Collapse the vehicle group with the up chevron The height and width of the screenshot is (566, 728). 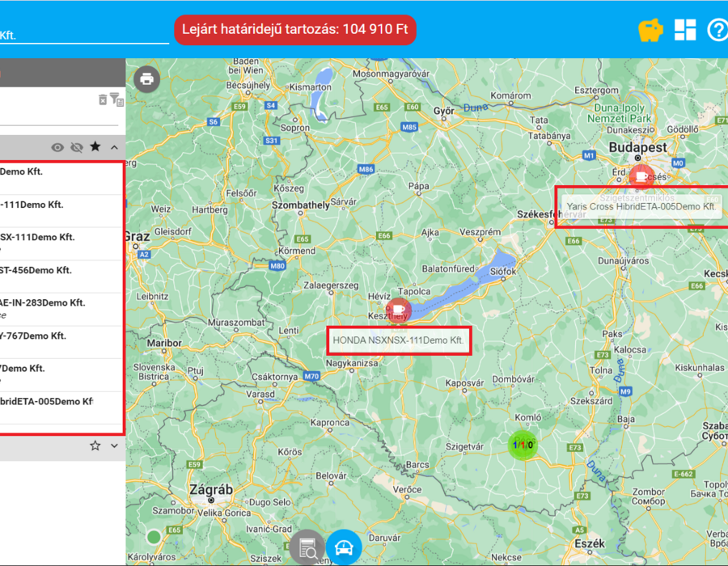point(114,147)
